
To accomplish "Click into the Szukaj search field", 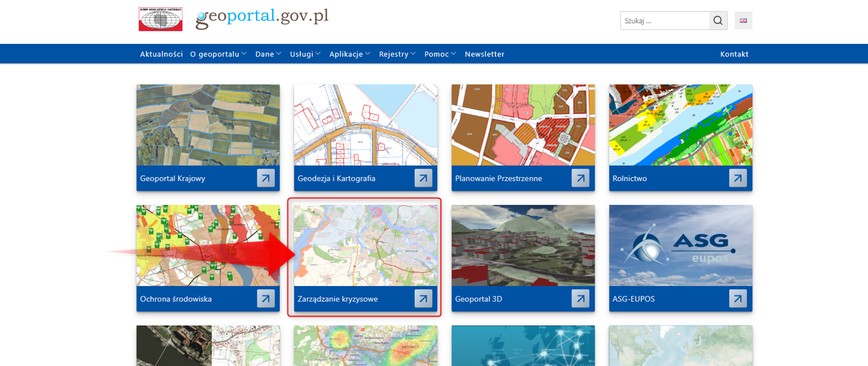I will tap(664, 21).
